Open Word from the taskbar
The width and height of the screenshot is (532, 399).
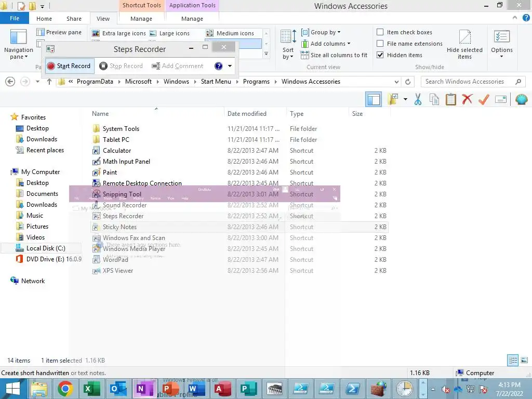pos(197,389)
